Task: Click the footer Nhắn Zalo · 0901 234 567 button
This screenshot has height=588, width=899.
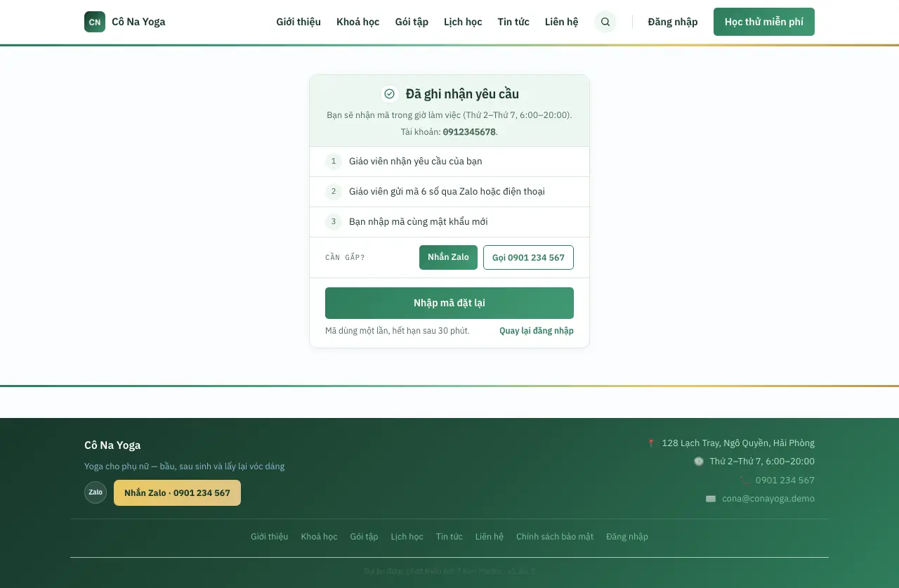Action: (x=177, y=492)
